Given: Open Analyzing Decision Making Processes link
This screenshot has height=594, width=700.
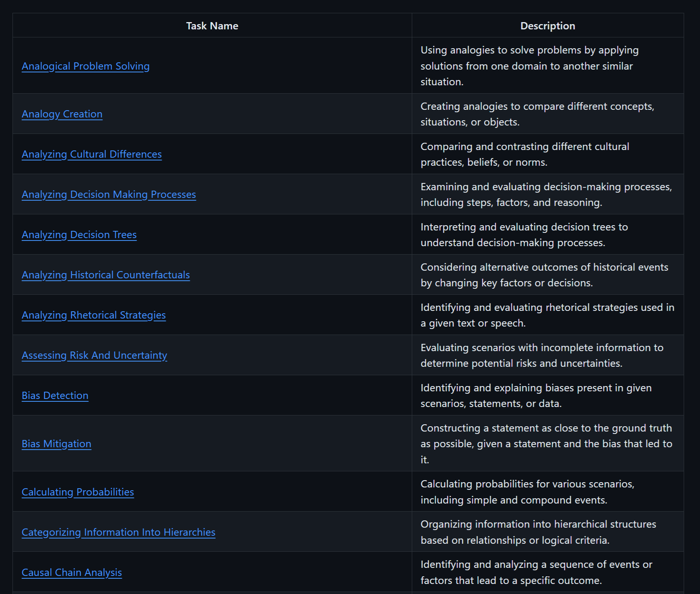Looking at the screenshot, I should [x=109, y=195].
